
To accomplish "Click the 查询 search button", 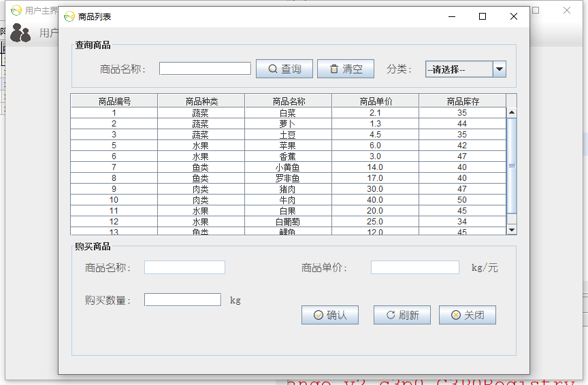I will click(284, 69).
